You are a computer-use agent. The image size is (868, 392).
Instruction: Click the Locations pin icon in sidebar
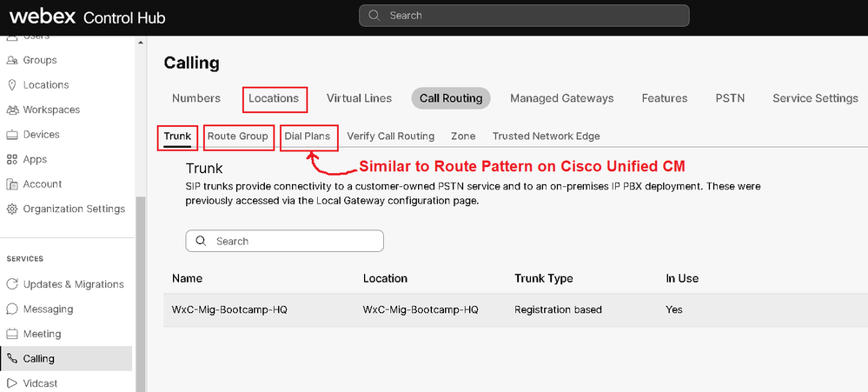11,85
